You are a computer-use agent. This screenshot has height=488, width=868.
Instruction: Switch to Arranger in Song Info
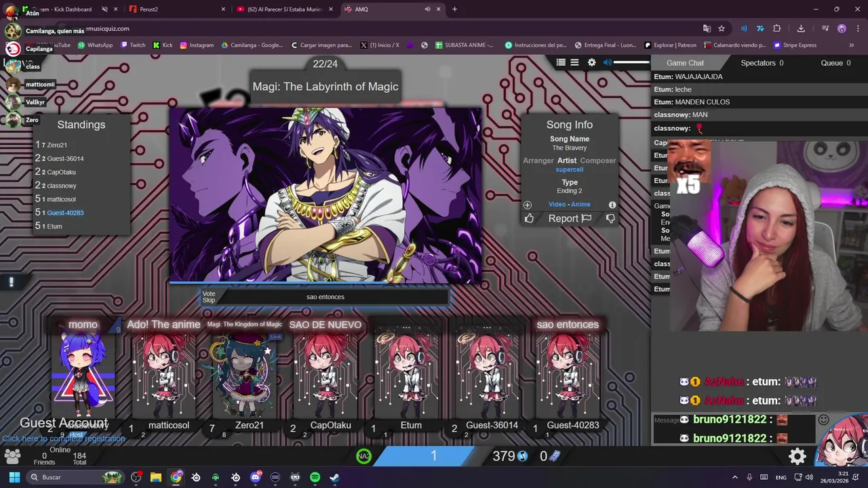(x=538, y=161)
